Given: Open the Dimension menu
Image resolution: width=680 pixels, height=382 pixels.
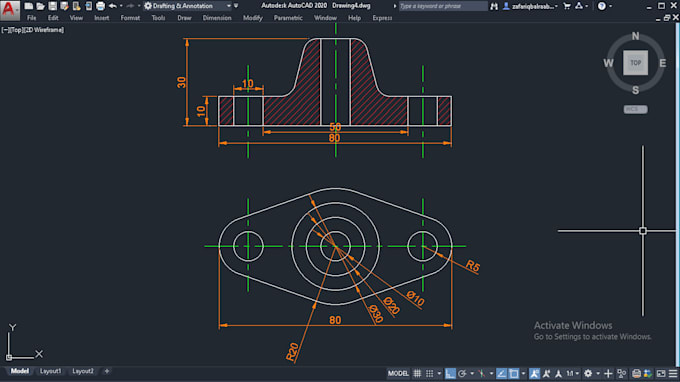Looking at the screenshot, I should tap(217, 18).
